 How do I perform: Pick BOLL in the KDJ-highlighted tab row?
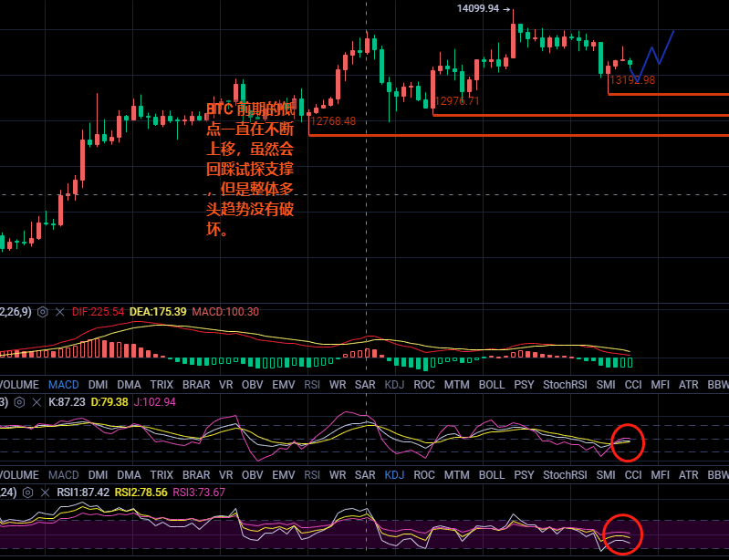pos(492,475)
